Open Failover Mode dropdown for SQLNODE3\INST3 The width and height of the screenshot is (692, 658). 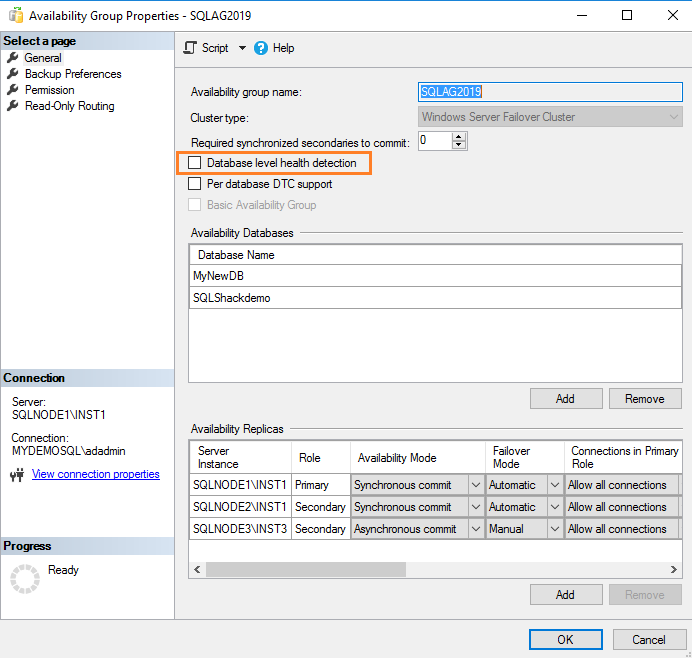pyautogui.click(x=555, y=529)
